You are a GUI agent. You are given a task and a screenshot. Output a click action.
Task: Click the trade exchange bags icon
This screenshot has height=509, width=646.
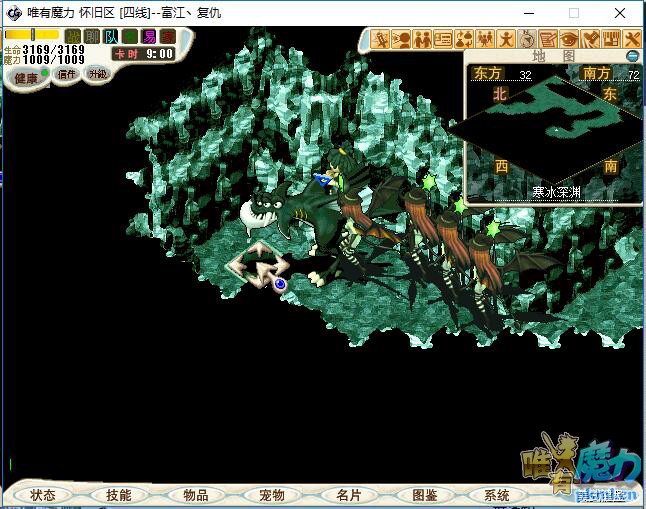(465, 39)
